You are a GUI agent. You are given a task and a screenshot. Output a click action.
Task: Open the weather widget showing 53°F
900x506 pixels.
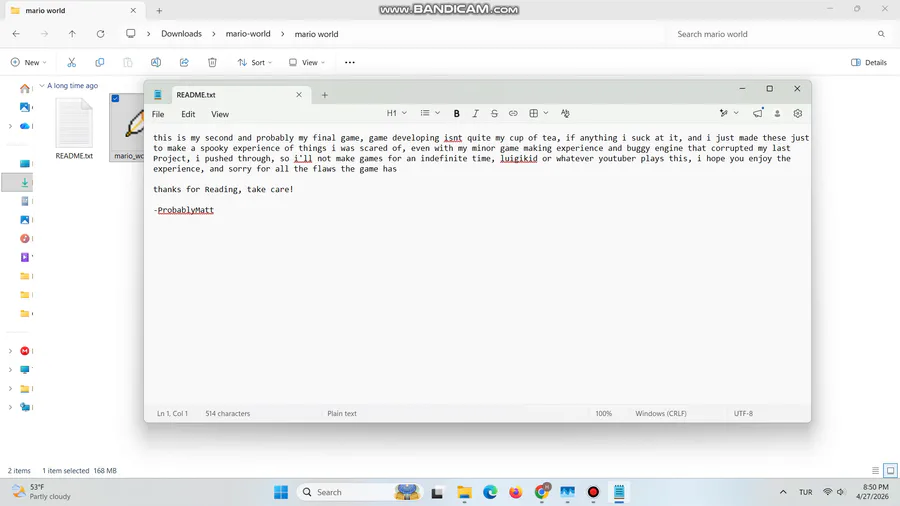pyautogui.click(x=41, y=492)
